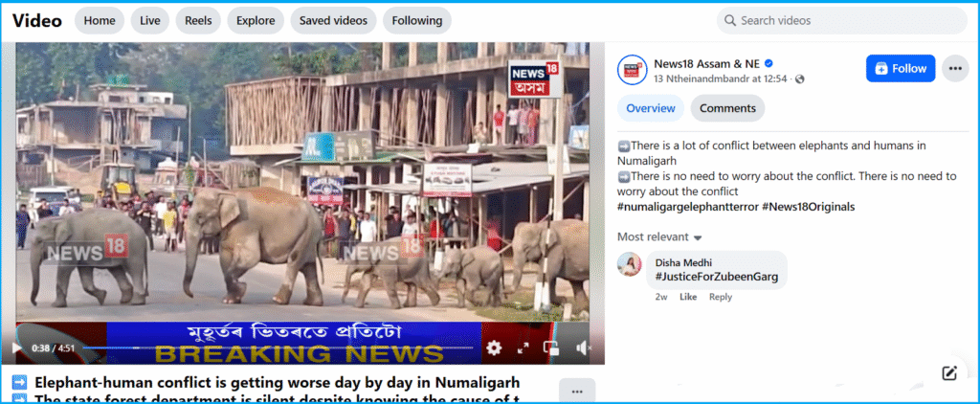Like Disha Medhi's comment

pos(687,297)
